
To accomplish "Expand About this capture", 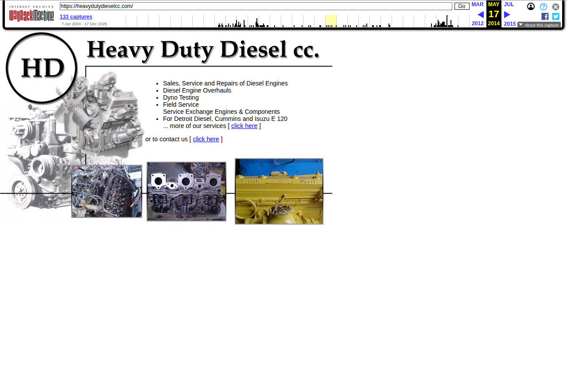I will (x=539, y=25).
